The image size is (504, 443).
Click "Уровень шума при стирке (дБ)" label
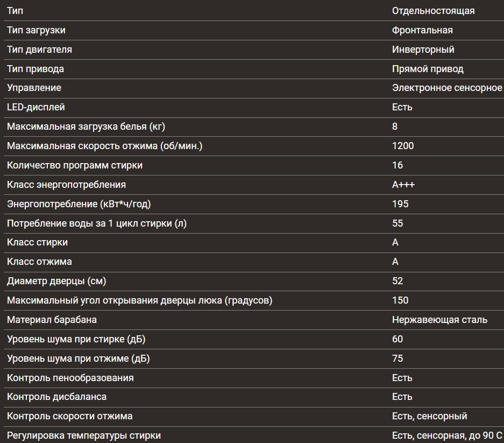pyautogui.click(x=76, y=339)
